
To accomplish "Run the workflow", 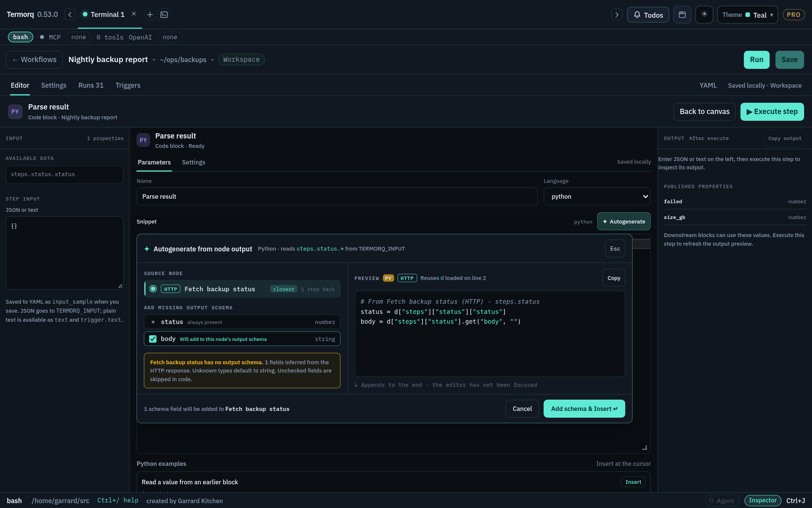I will [756, 60].
